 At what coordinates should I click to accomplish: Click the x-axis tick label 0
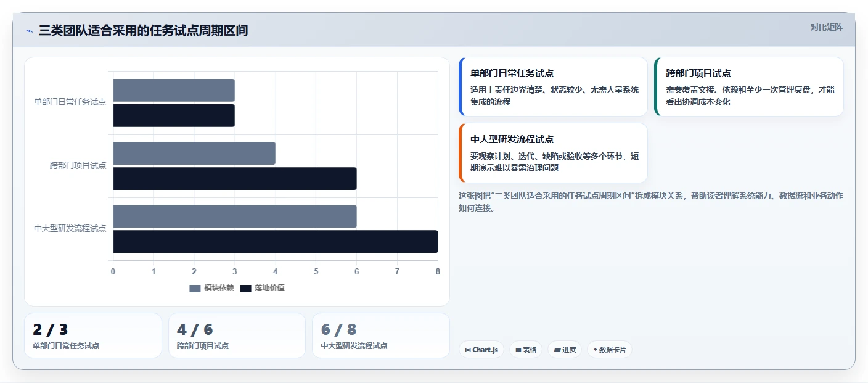[113, 271]
